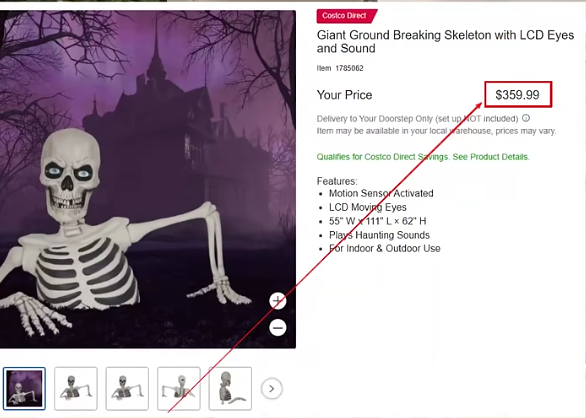Viewport: 586px width, 418px height.
Task: Select the fourth skeleton thumbnail
Action: [x=179, y=389]
